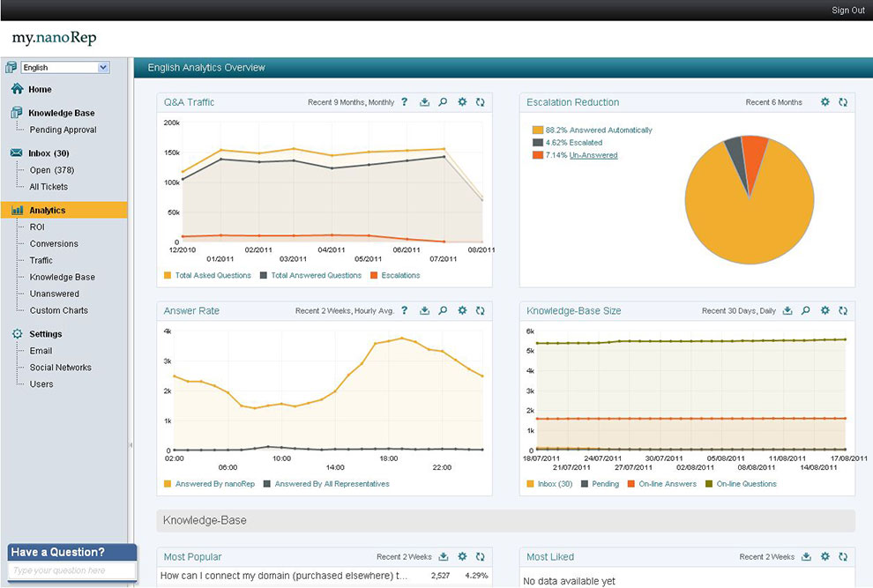Viewport: 873px width, 588px height.
Task: Toggle Pending legend series
Action: [x=601, y=484]
